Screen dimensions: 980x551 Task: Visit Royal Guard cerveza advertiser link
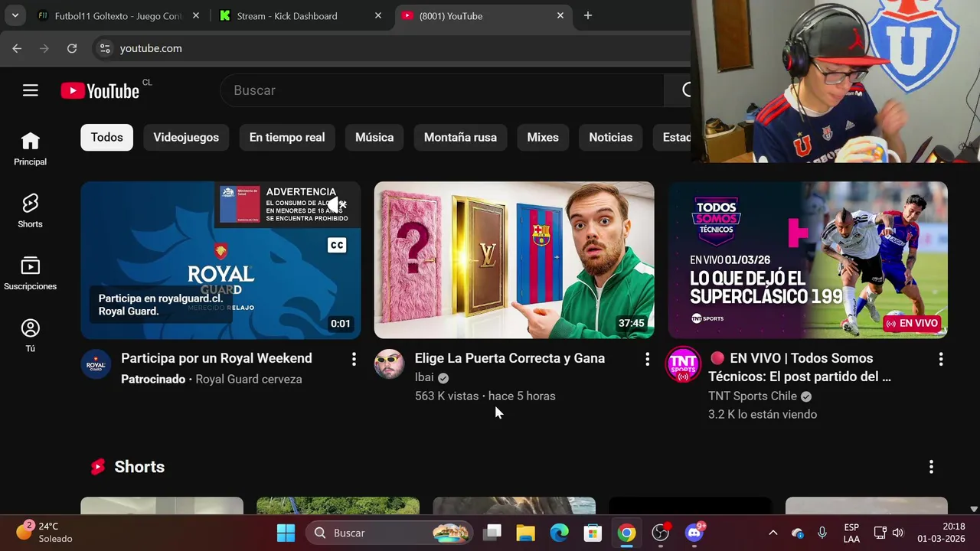pyautogui.click(x=249, y=379)
